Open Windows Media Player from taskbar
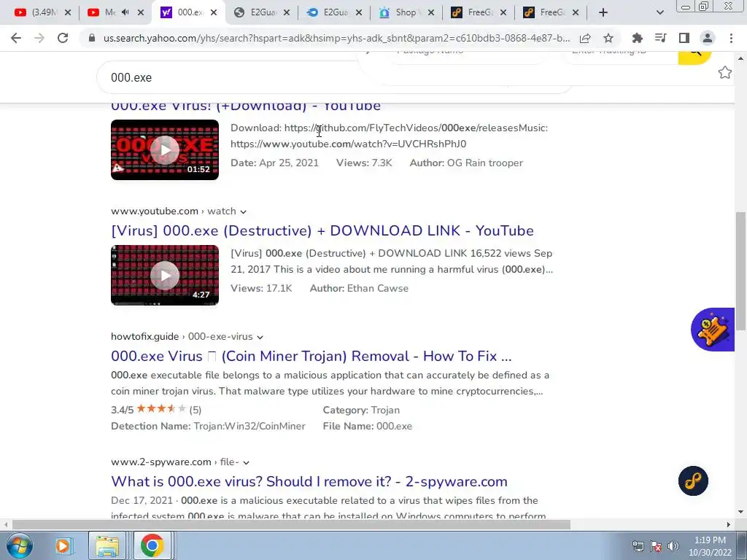 pos(63,545)
